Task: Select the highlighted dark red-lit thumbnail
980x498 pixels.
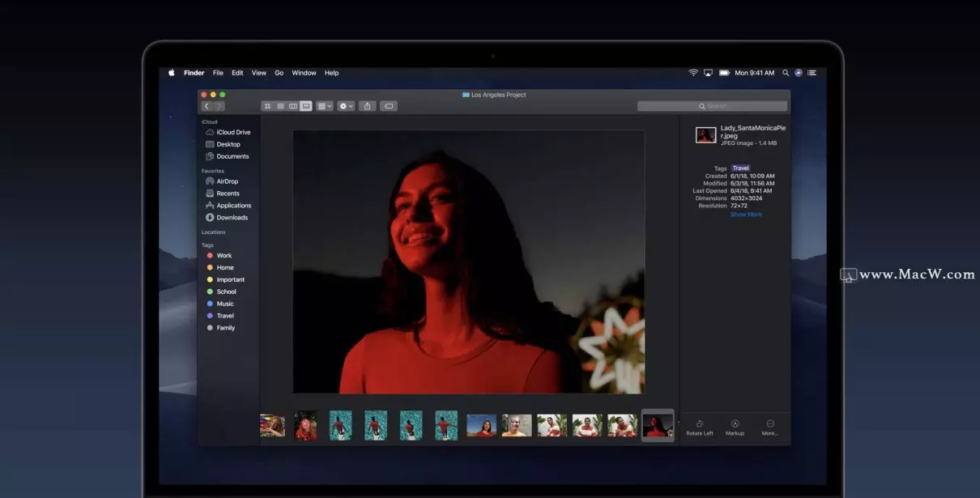Action: (658, 425)
